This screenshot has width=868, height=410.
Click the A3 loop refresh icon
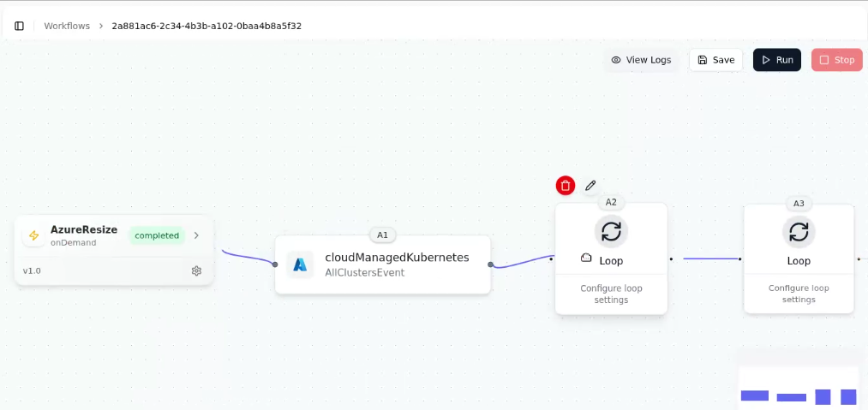799,232
